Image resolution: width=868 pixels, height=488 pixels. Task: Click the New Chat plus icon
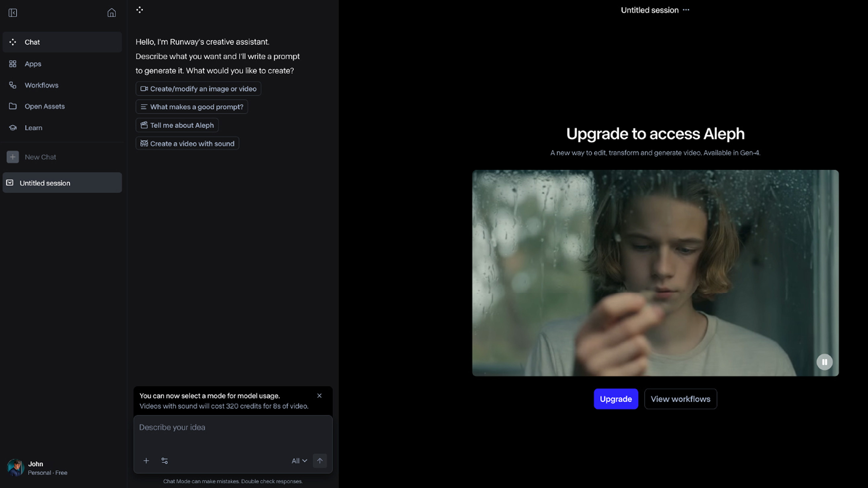click(x=13, y=157)
